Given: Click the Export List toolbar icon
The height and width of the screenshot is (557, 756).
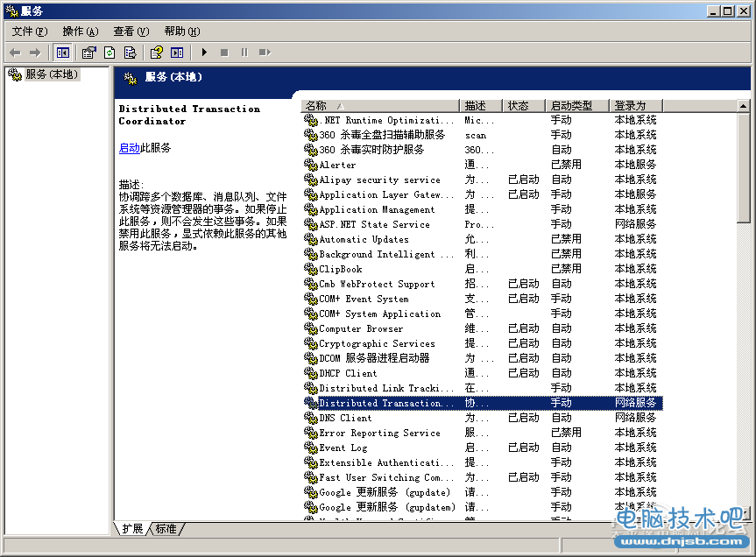Looking at the screenshot, I should click(x=130, y=53).
